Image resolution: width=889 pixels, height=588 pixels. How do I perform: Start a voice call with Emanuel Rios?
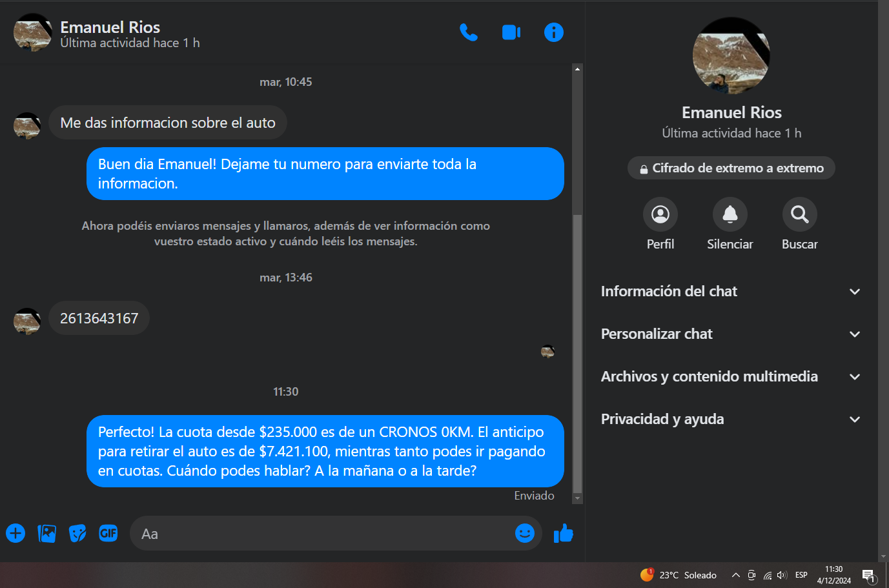tap(469, 32)
